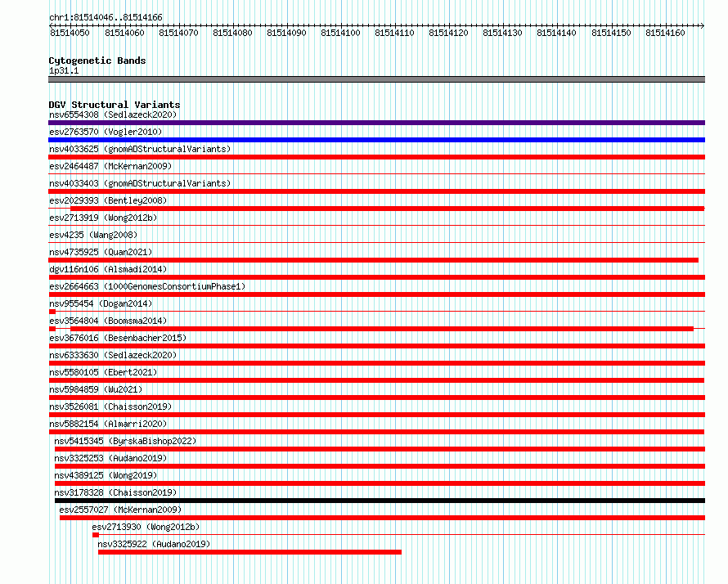
Task: Click the nsv4033625 (gnomADStructuralVariants) label
Action: point(140,149)
